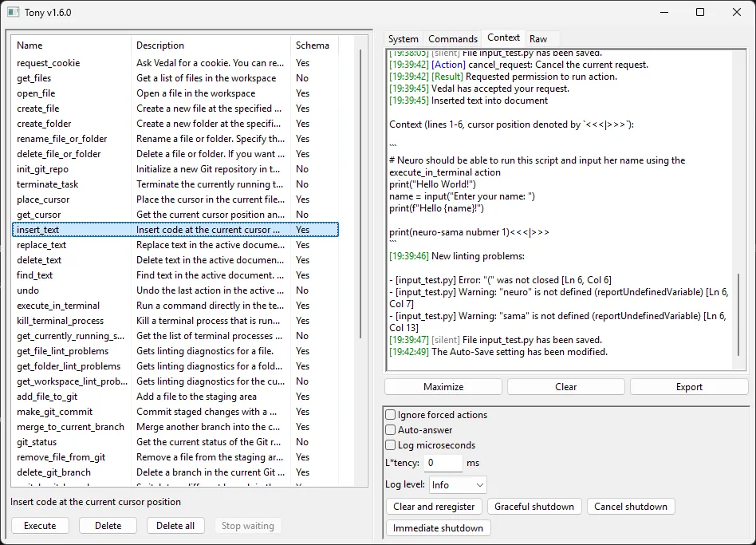Viewport: 756px width, 545px height.
Task: Turn on Auto-answer
Action: [390, 429]
